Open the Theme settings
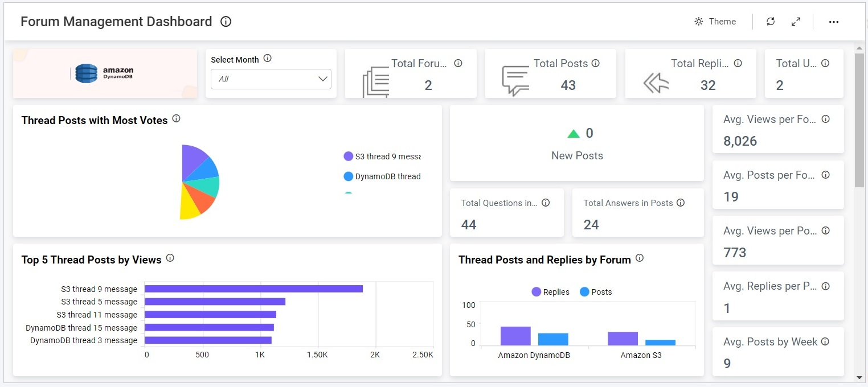This screenshot has width=868, height=387. click(x=715, y=21)
